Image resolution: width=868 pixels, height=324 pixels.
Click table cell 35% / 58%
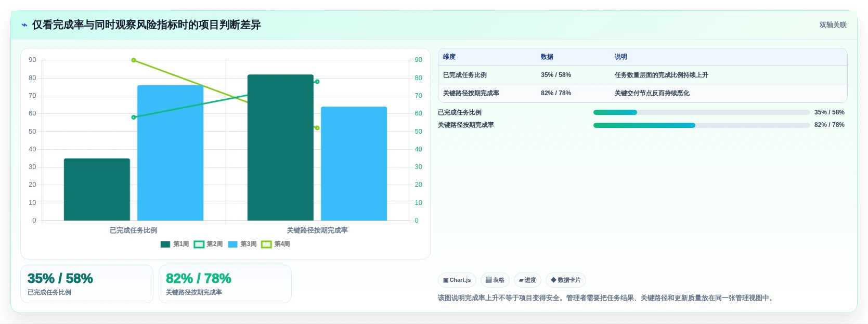pos(556,75)
